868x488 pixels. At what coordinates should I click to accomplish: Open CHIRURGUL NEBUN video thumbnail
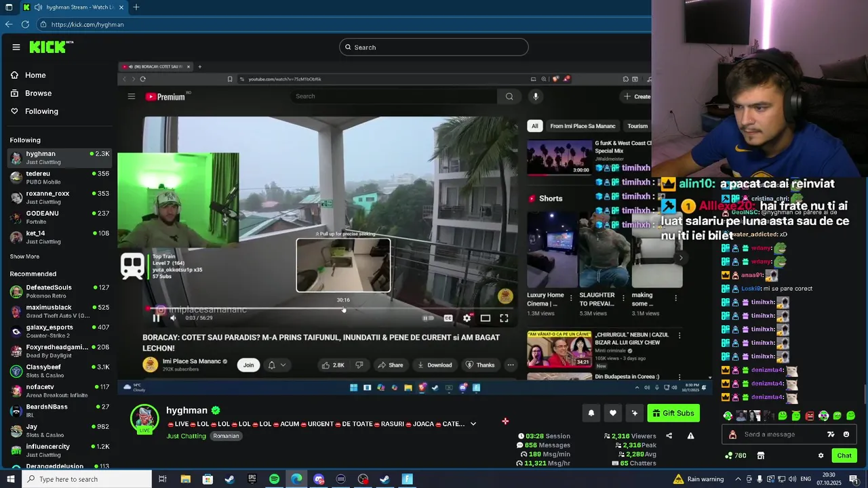559,349
